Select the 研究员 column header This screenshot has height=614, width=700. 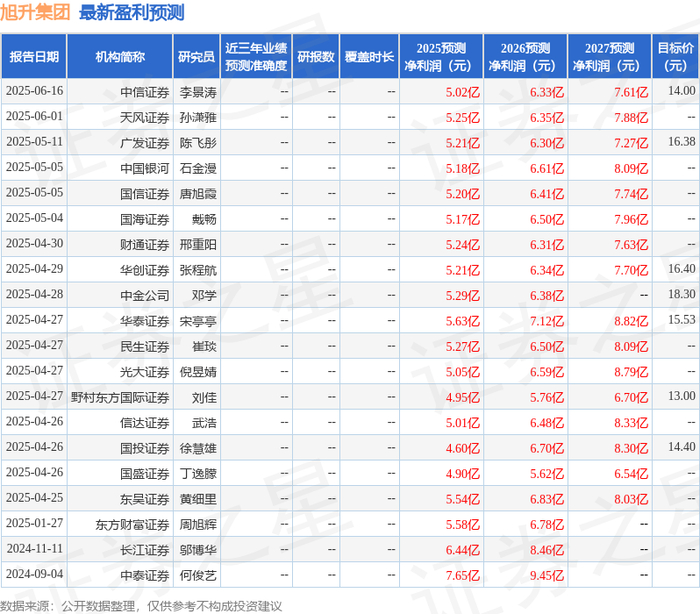coord(196,57)
